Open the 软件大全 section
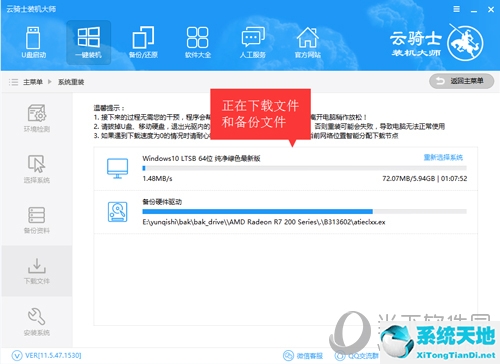Image resolution: width=500 pixels, height=364 pixels. coord(198,42)
